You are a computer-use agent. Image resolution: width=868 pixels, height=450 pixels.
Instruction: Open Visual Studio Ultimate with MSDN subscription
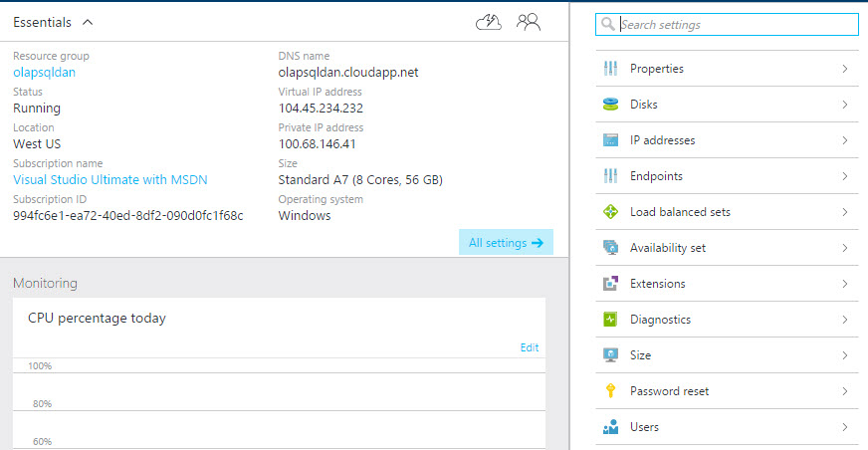coord(110,180)
